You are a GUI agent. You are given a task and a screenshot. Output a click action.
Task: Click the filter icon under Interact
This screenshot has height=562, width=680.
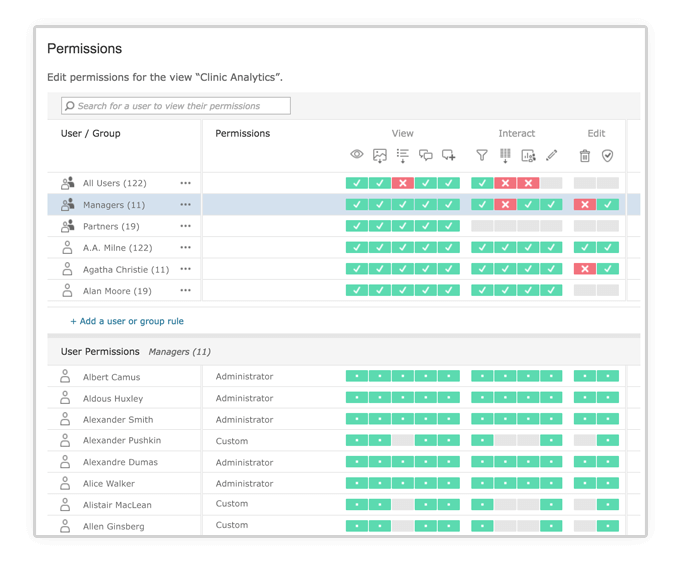[x=482, y=155]
